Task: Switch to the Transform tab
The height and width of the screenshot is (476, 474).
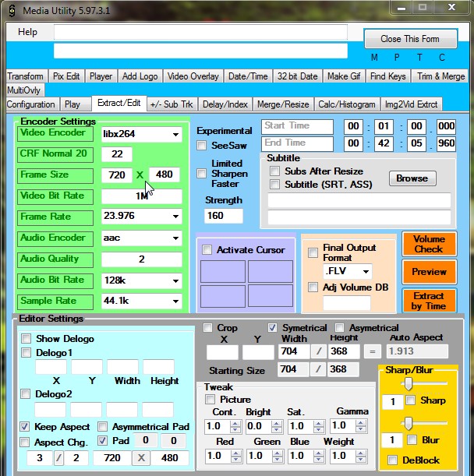Action: click(x=26, y=76)
